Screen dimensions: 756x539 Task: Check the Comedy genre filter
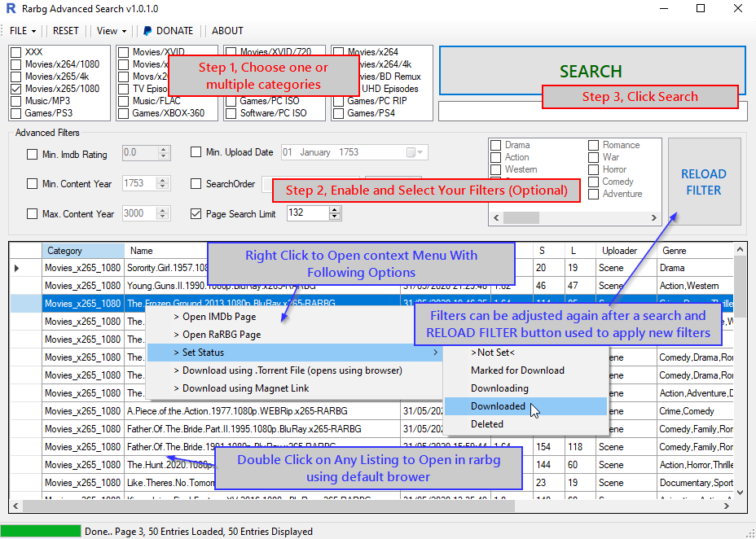[x=594, y=182]
